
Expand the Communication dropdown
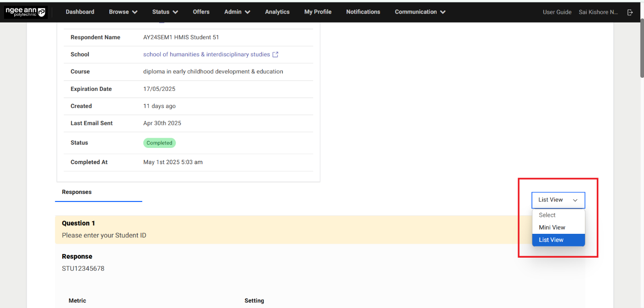(419, 12)
